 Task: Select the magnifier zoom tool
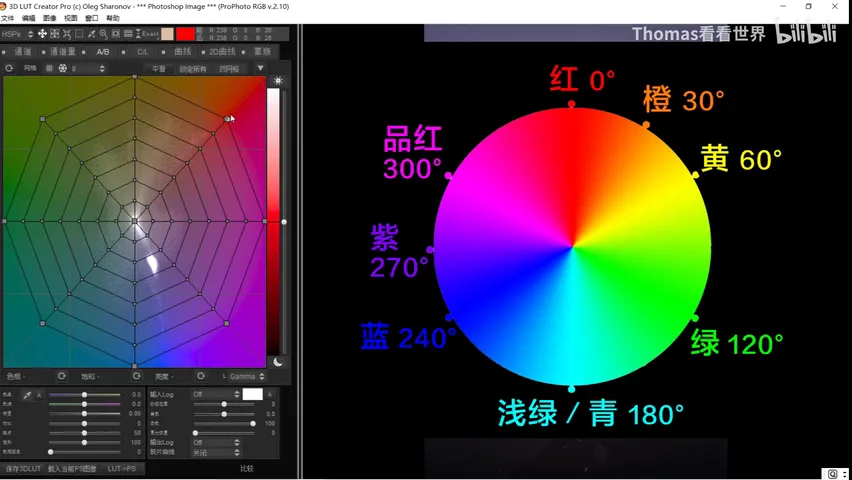click(x=103, y=34)
